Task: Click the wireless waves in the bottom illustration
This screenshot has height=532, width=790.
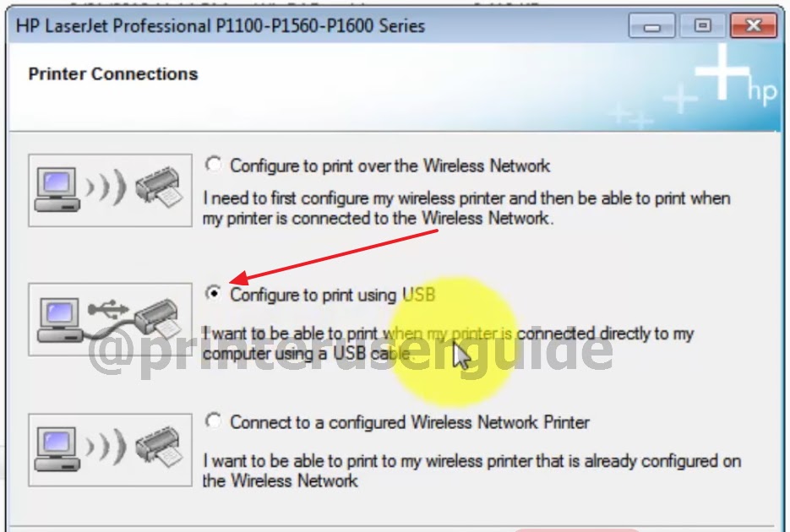Action: tap(106, 446)
